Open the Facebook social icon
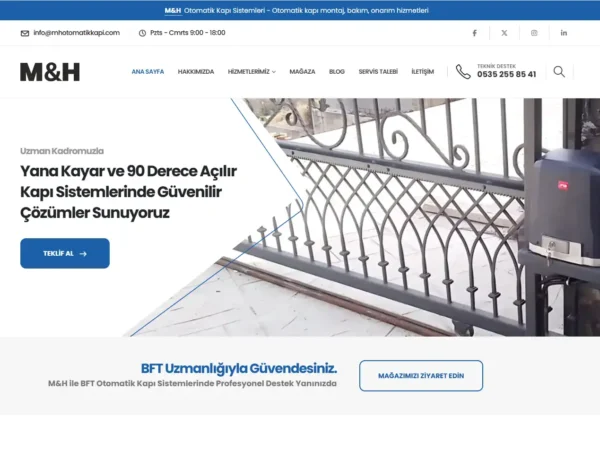Viewport: 600px width, 450px height. 474,33
